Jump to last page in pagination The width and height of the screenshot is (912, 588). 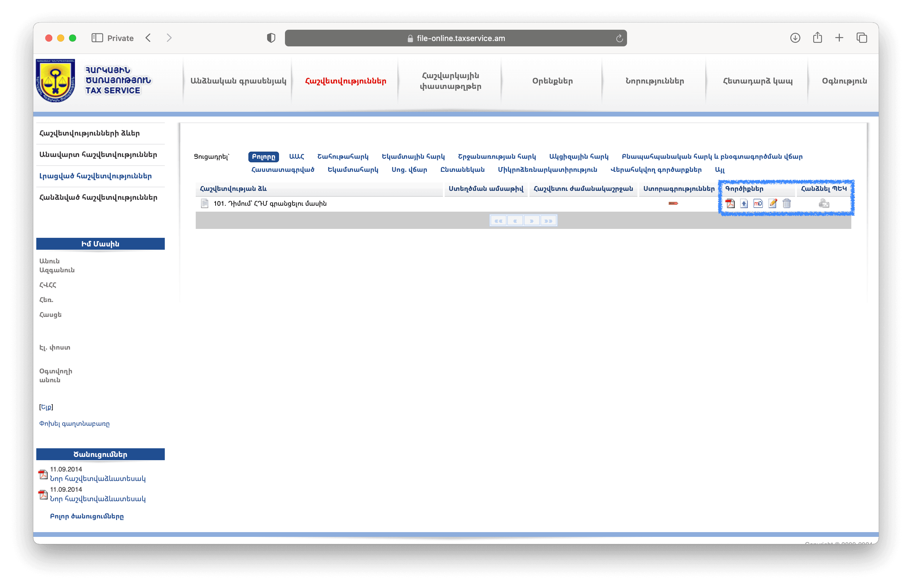(x=548, y=221)
